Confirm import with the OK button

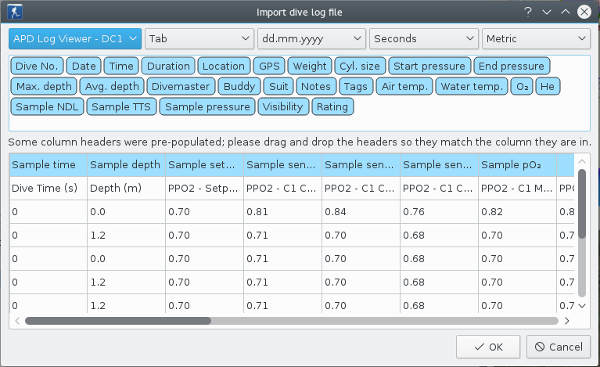[x=488, y=347]
